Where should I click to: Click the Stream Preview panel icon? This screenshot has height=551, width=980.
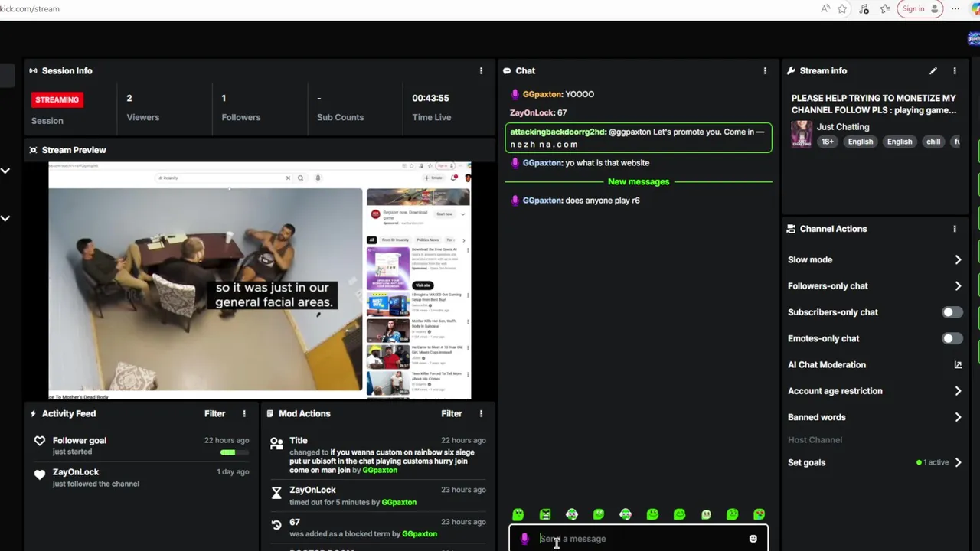(x=33, y=150)
